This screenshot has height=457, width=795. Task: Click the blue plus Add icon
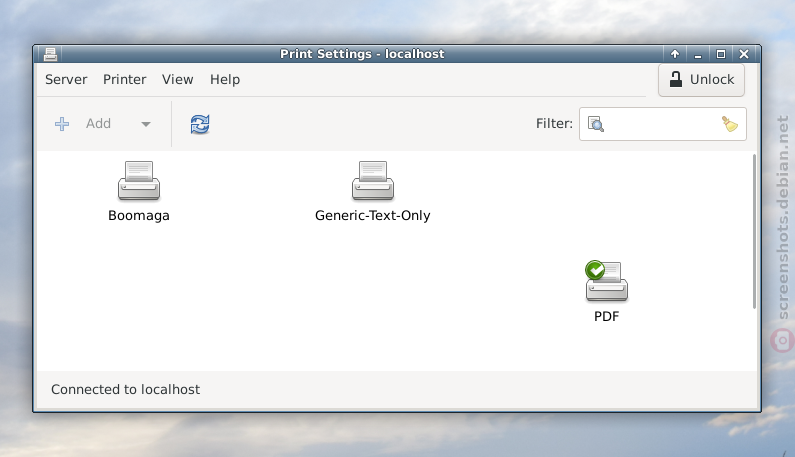click(62, 124)
